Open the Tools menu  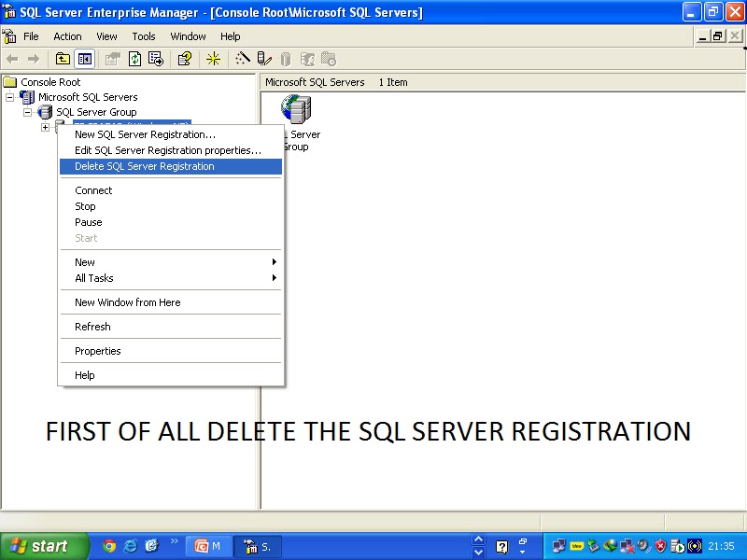144,36
